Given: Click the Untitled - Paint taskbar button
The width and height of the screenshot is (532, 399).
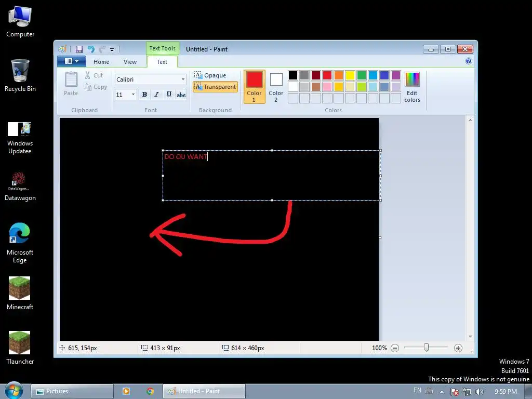Looking at the screenshot, I should (204, 391).
